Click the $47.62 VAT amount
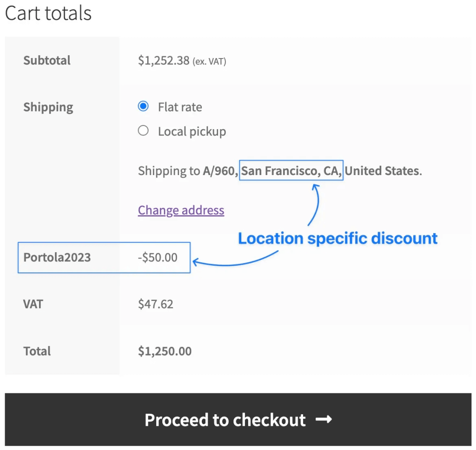The image size is (476, 450). pos(156,304)
